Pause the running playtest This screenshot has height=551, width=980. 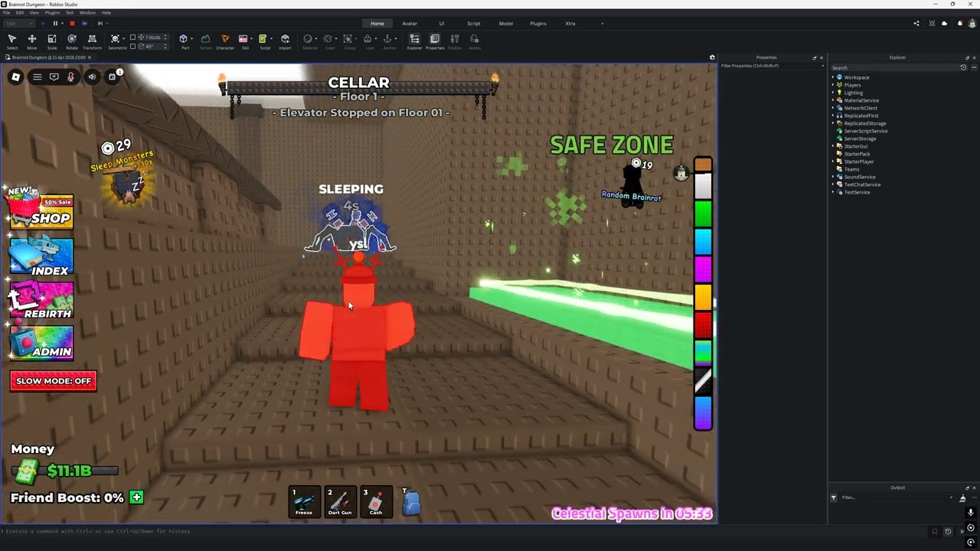[x=55, y=24]
